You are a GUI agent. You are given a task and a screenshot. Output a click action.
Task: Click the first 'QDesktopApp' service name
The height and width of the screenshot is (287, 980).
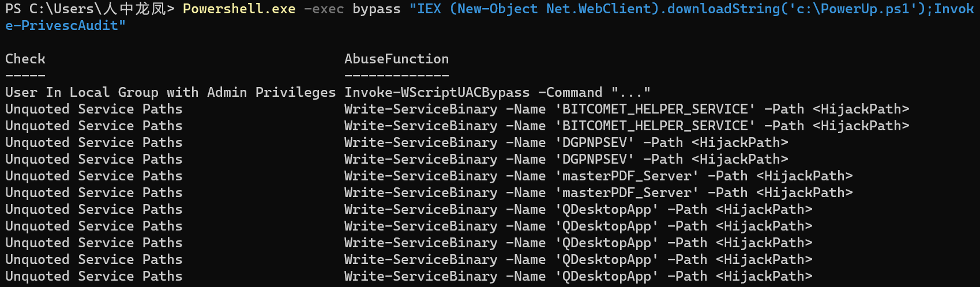click(606, 209)
